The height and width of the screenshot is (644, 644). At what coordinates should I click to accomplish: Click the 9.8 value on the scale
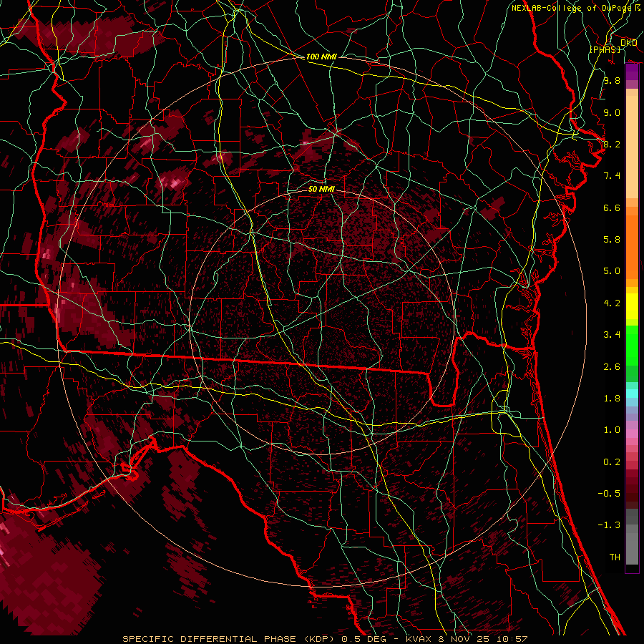click(x=611, y=81)
